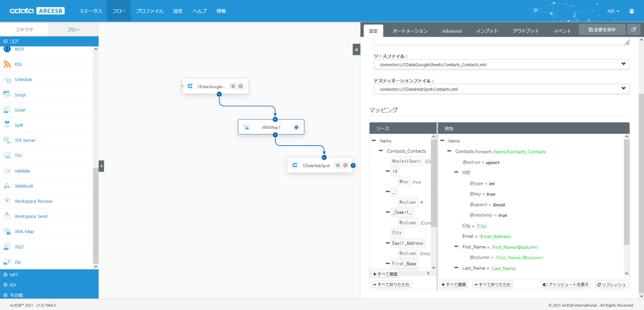Toggle アトリビュートを表示 attribute display
Screen dimensions: 644x310
point(565,284)
